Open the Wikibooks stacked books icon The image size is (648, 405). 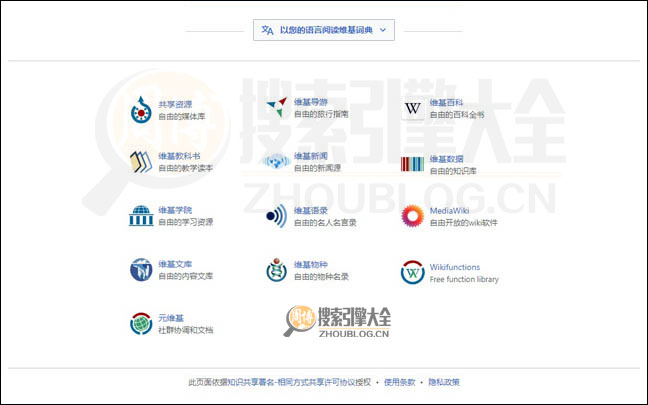point(141,162)
